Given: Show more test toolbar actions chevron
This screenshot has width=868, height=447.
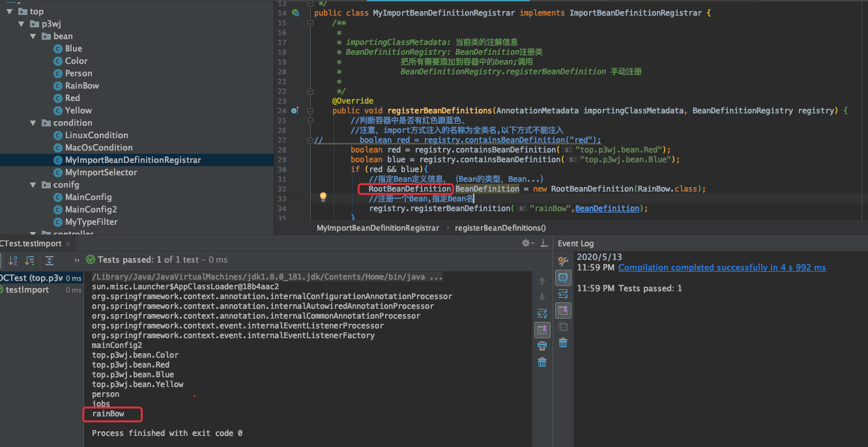Looking at the screenshot, I should 78,260.
